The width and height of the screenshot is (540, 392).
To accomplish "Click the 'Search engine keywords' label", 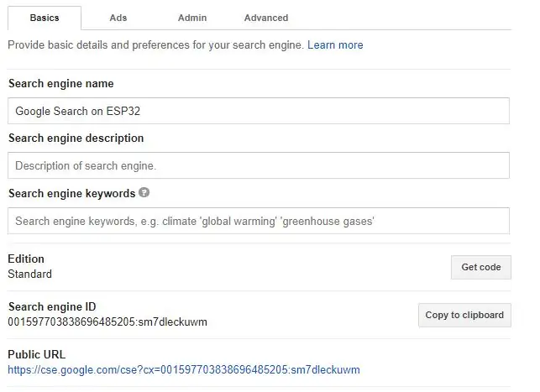I will pos(72,193).
